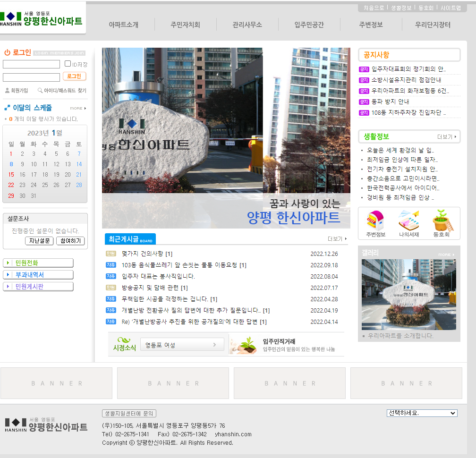Click MORE next to 이달의 스케줄
The image size is (476, 458).
coord(78,108)
